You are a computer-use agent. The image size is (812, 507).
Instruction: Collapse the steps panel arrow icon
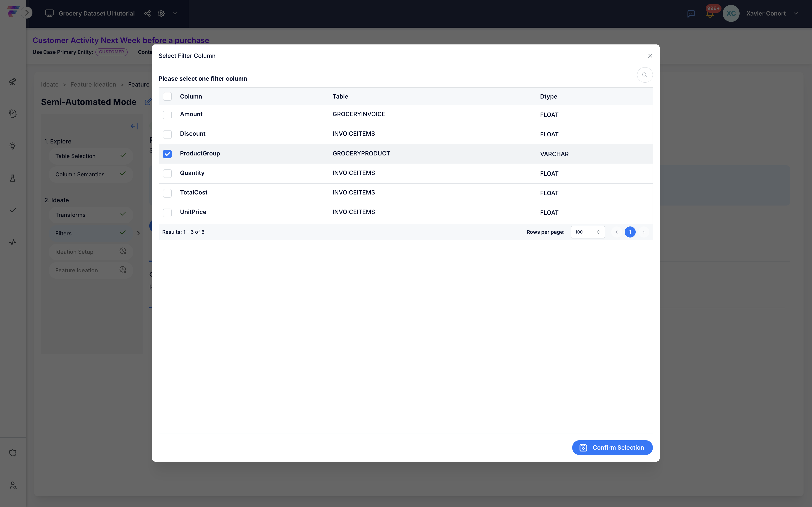(134, 126)
